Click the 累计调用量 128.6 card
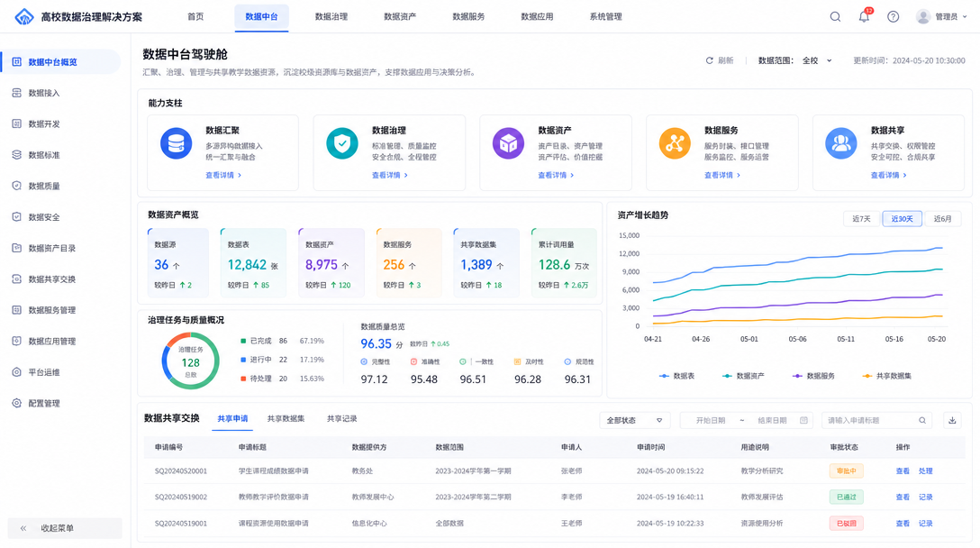The image size is (980, 548). point(564,262)
